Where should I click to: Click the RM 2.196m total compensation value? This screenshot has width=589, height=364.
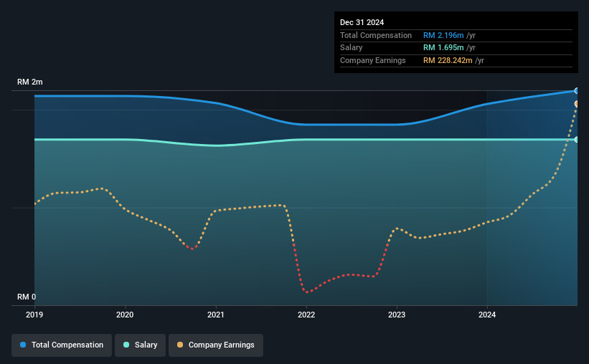pyautogui.click(x=443, y=35)
